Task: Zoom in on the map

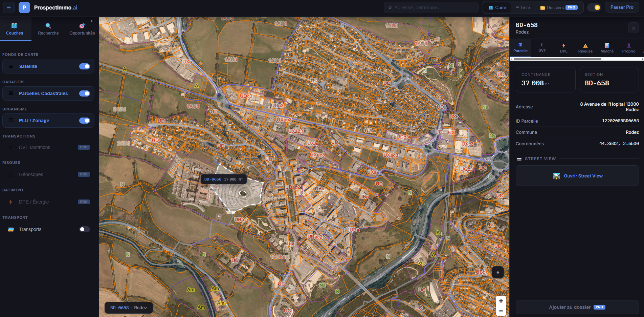Action: (x=501, y=301)
